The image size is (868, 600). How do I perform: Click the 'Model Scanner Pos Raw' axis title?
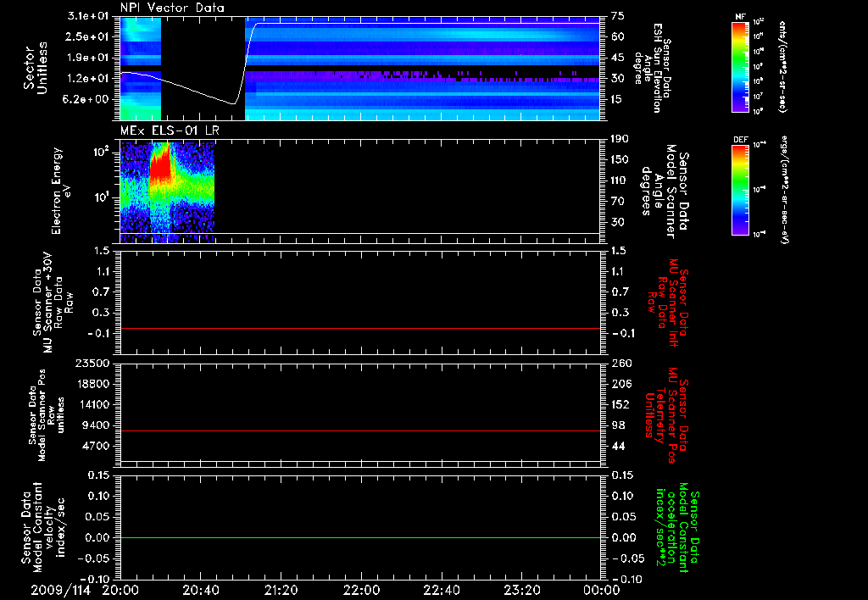tap(47, 415)
